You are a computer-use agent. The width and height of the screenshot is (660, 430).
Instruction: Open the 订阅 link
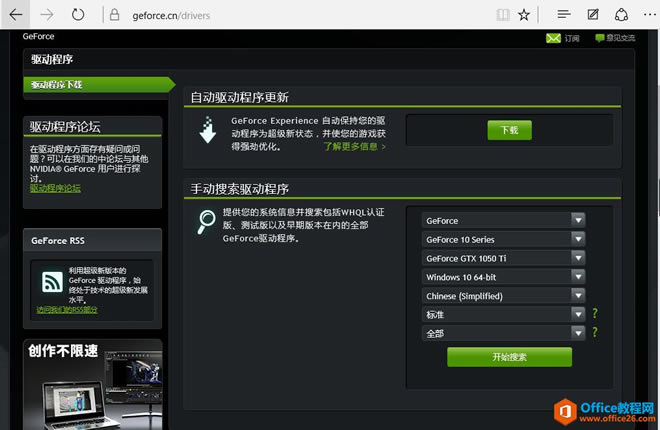click(x=572, y=38)
